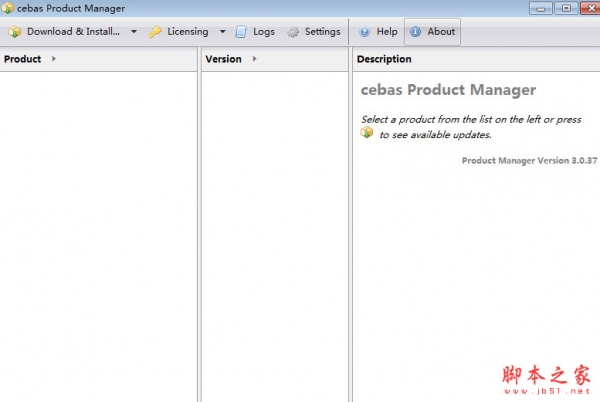Expand the Download & Install dropdown arrow
600x402 pixels.
pos(134,32)
